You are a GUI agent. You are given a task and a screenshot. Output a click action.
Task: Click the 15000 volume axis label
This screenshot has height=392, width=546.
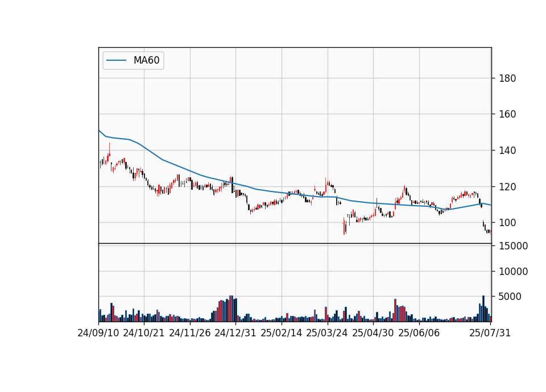(x=513, y=246)
